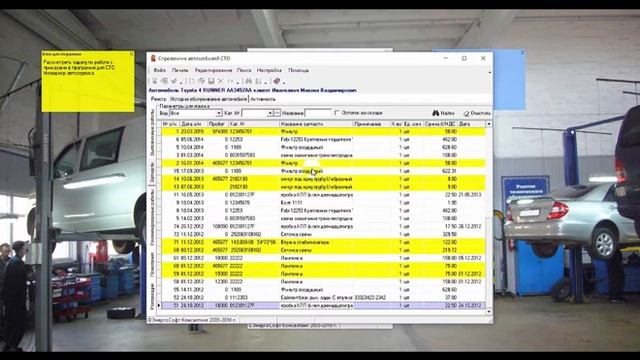Click the checkmark toolbar icon
The height and width of the screenshot is (360, 640).
(x=174, y=81)
